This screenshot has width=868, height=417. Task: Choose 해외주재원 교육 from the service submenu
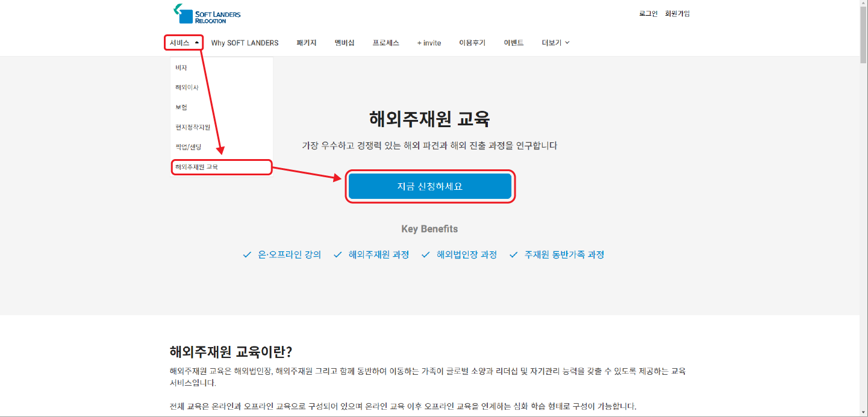click(221, 167)
